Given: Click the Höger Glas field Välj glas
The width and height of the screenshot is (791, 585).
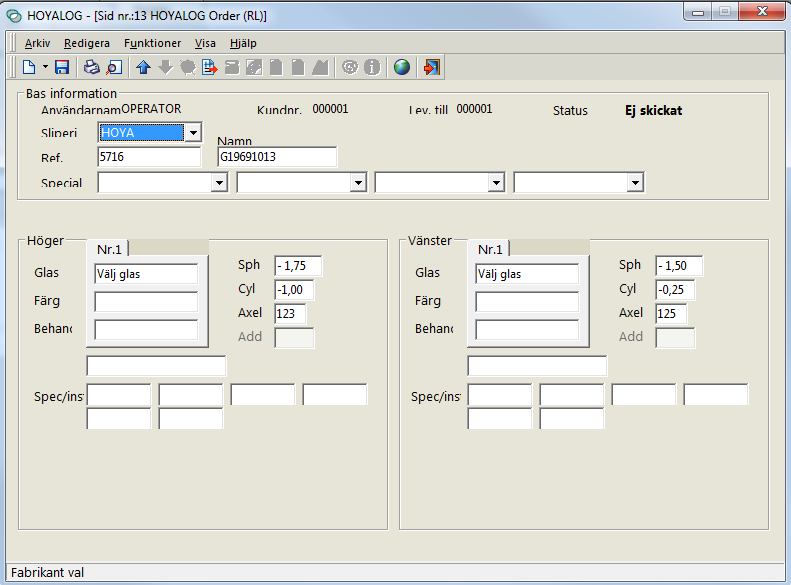Looking at the screenshot, I should [146, 274].
